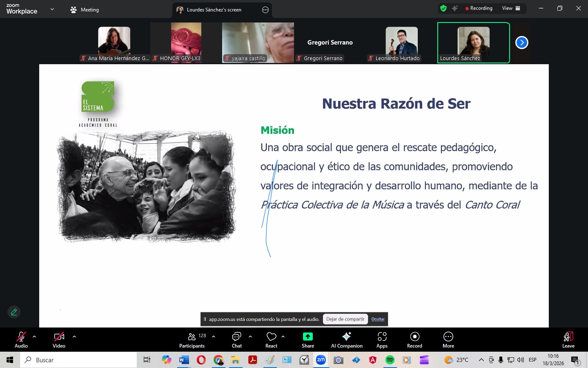The height and width of the screenshot is (368, 588).
Task: Click the green security shield icon
Action: [443, 8]
